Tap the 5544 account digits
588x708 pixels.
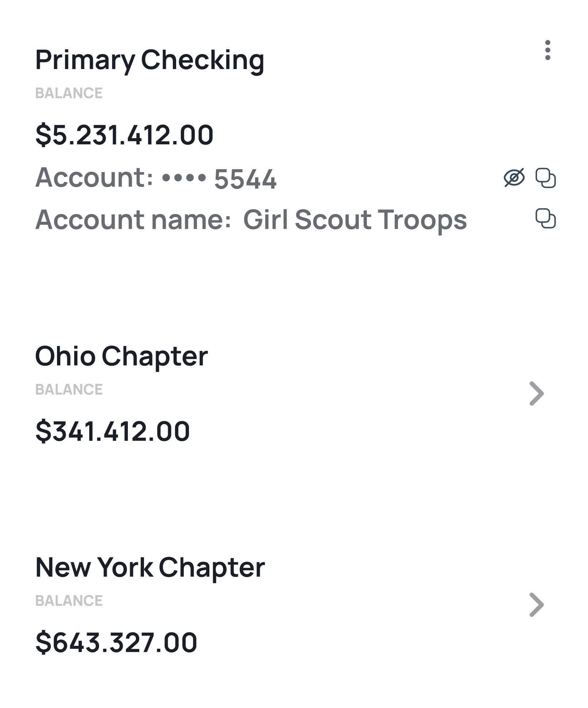pyautogui.click(x=245, y=179)
